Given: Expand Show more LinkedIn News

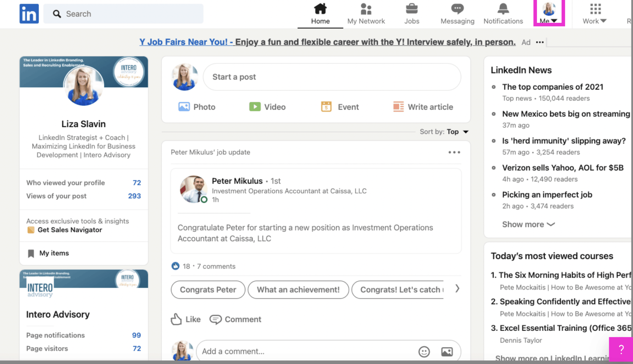Looking at the screenshot, I should coord(527,224).
